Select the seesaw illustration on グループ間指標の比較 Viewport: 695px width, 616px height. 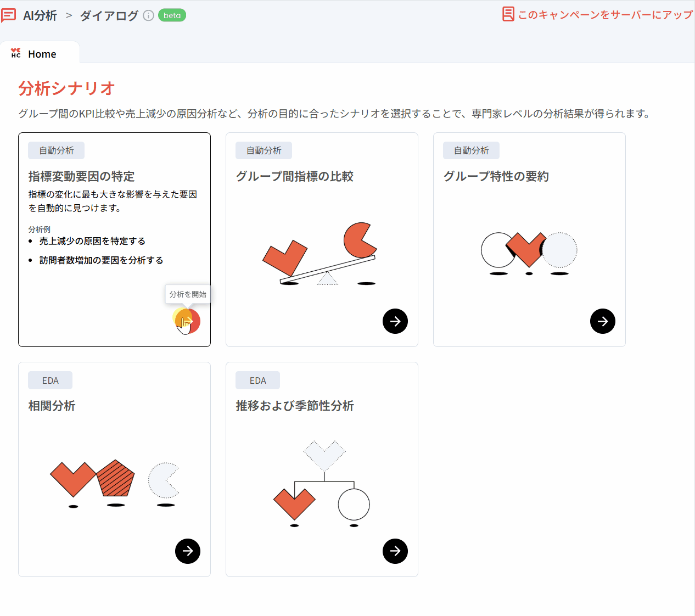[x=320, y=254]
